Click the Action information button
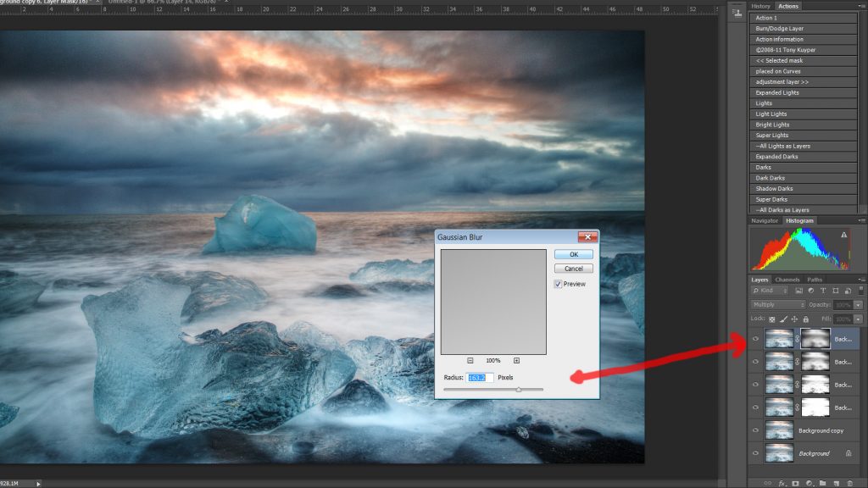This screenshot has width=868, height=488. [x=804, y=39]
